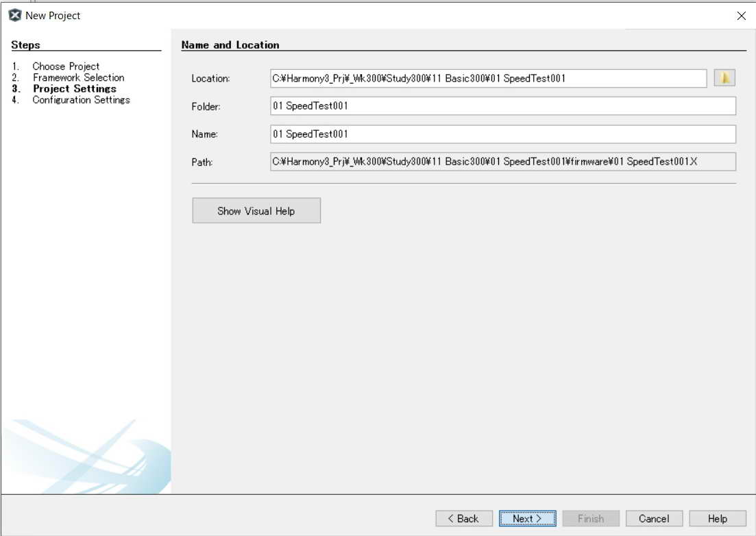The width and height of the screenshot is (756, 536).
Task: Click the Folder text field
Action: point(502,106)
